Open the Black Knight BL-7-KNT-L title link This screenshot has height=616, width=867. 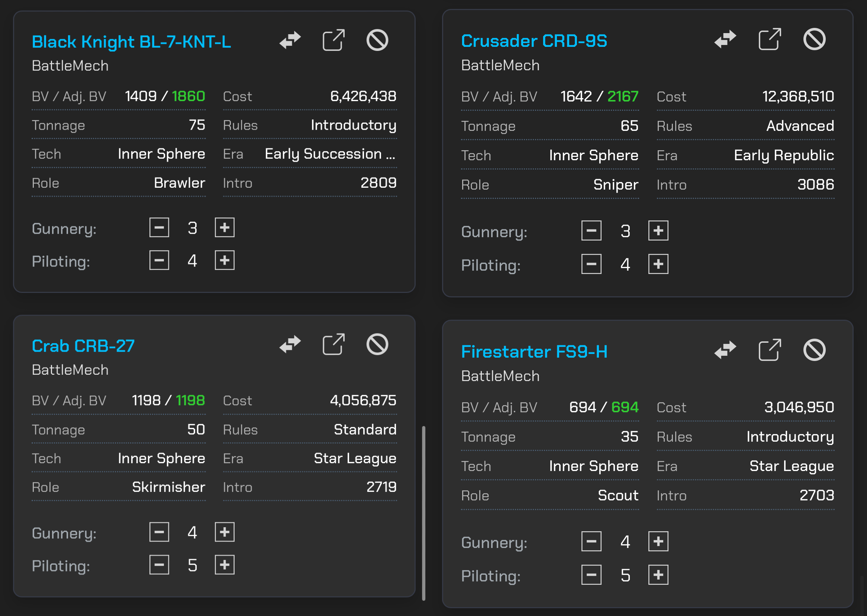[x=131, y=42]
